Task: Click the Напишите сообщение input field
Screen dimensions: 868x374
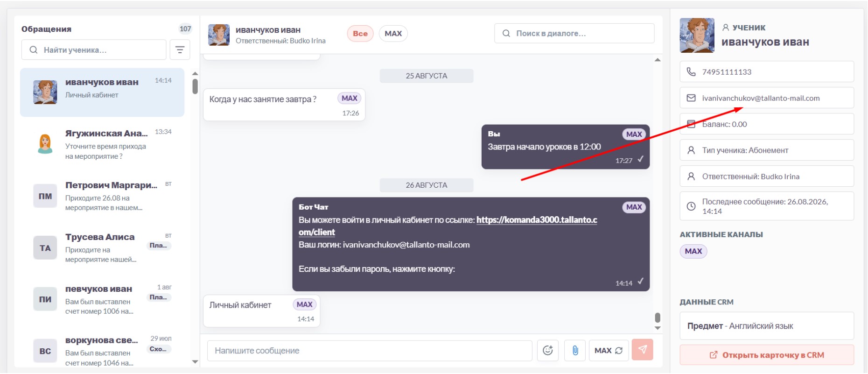Action: (370, 351)
